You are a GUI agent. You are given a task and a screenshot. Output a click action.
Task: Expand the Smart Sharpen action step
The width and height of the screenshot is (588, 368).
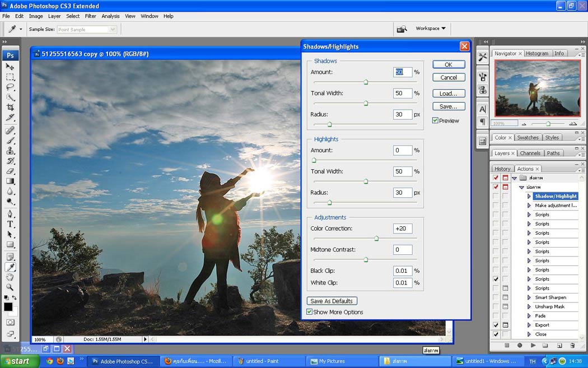coord(529,297)
